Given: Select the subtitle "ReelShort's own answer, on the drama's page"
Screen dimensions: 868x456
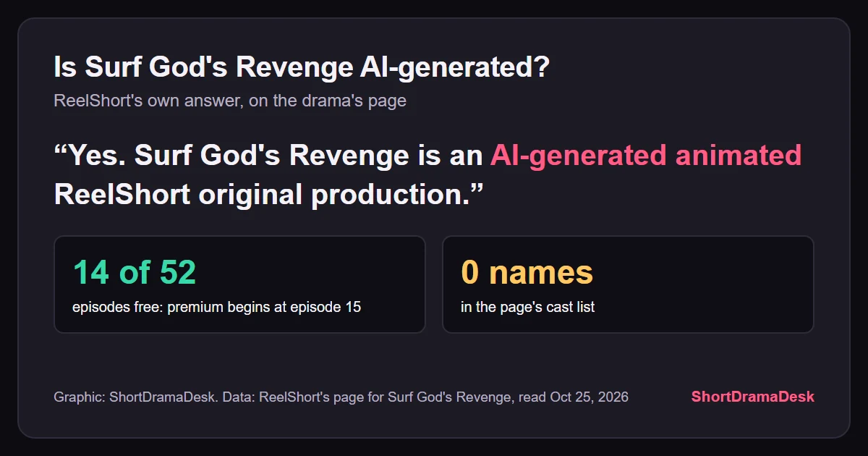Looking at the screenshot, I should point(230,101).
